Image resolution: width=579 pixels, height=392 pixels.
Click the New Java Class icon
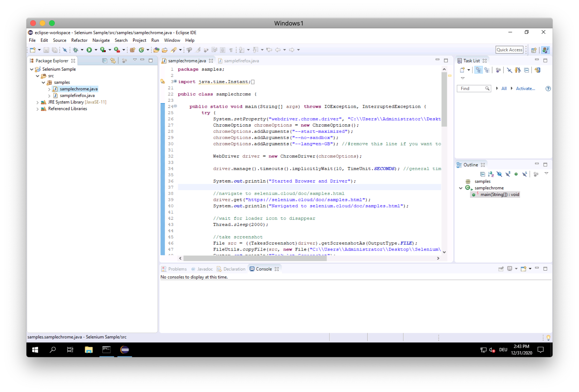pyautogui.click(x=141, y=50)
